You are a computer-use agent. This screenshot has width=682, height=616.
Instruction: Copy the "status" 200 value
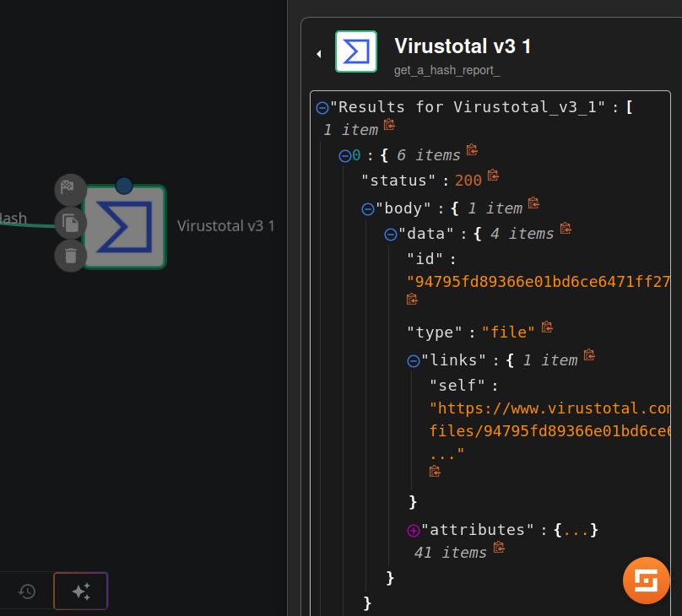[x=493, y=176]
